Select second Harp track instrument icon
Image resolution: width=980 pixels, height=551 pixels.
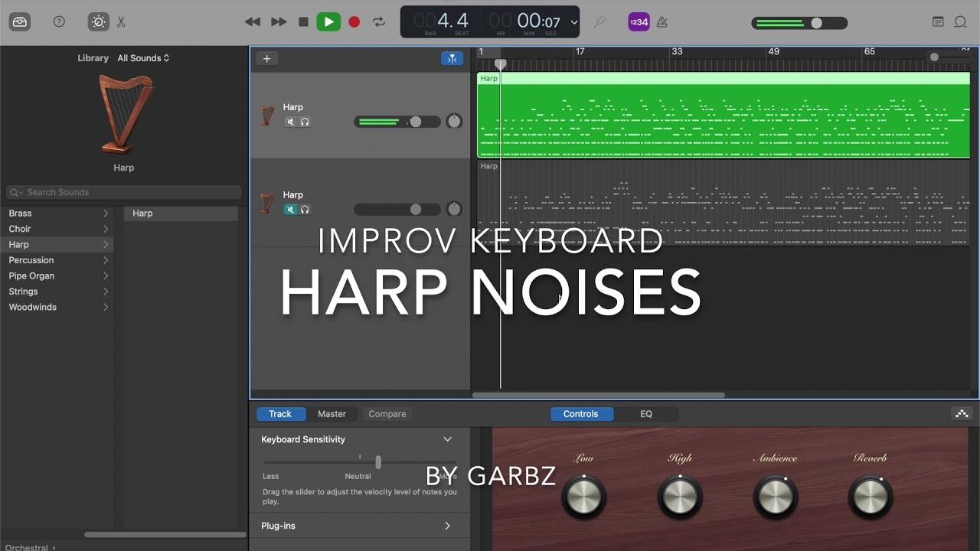tap(267, 204)
